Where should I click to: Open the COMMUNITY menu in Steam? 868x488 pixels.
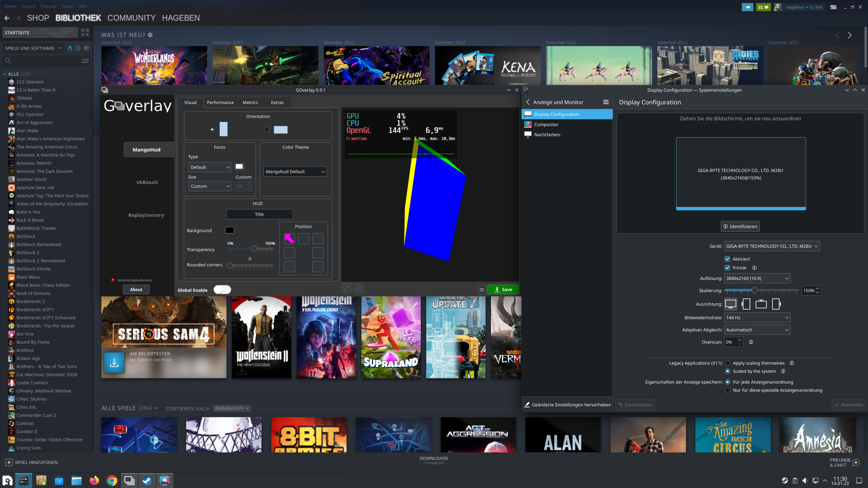[131, 18]
